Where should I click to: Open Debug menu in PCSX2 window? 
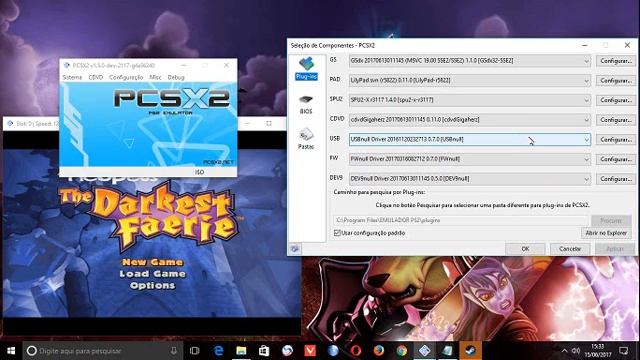coord(176,77)
